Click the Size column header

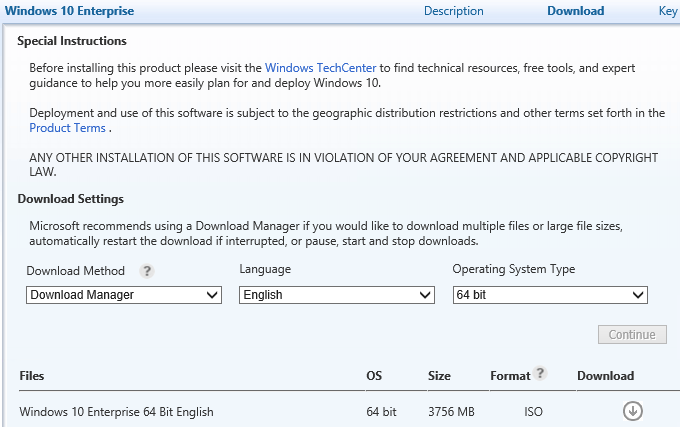(x=439, y=376)
